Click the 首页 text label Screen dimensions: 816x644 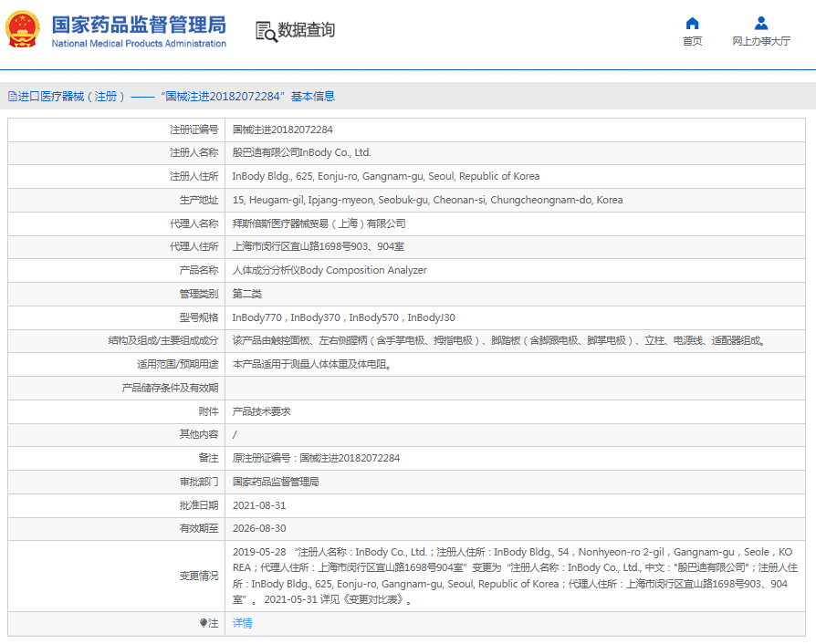(x=692, y=42)
